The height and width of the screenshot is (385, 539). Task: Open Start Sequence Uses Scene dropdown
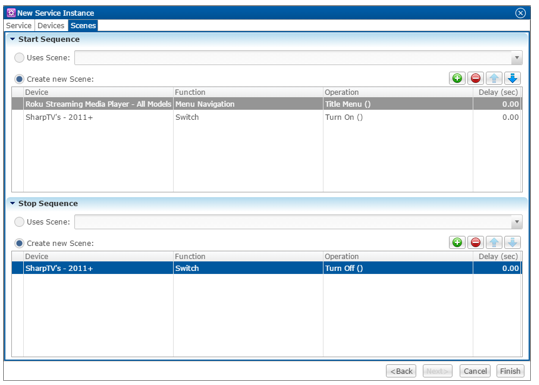coord(516,58)
